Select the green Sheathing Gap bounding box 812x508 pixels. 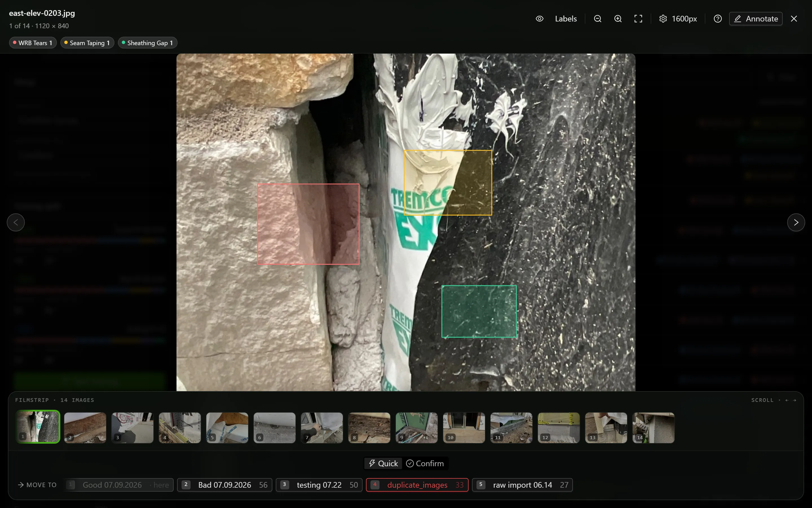coord(479,312)
